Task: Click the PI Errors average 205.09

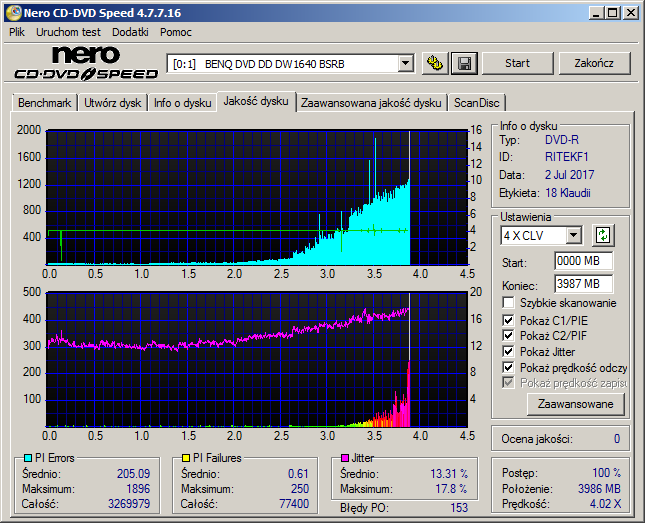Action: 133,474
